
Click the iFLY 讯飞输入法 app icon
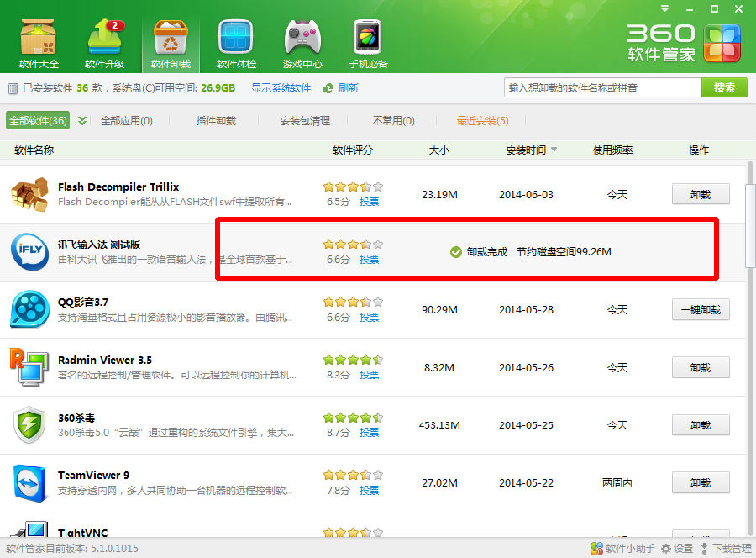(x=29, y=251)
